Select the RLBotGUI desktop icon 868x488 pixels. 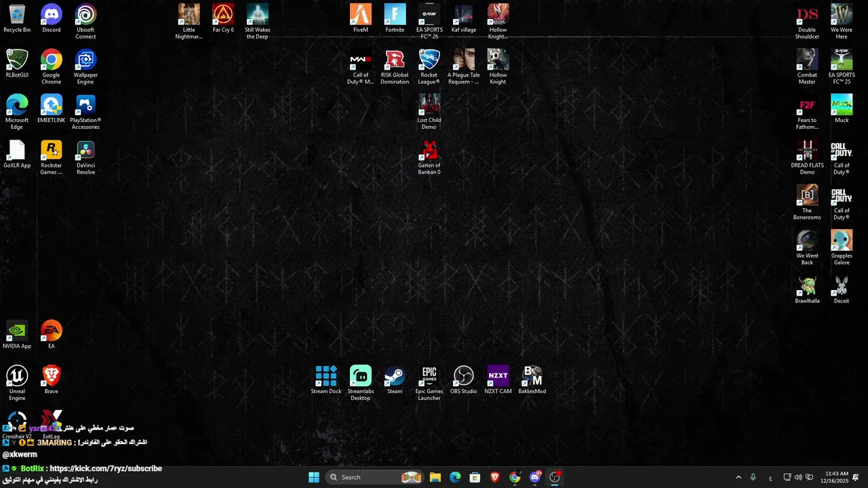(17, 64)
